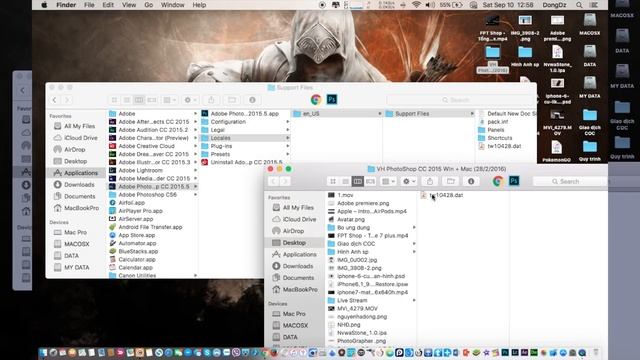Open Go menu in menu bar
640x360 pixels.
tap(149, 5)
